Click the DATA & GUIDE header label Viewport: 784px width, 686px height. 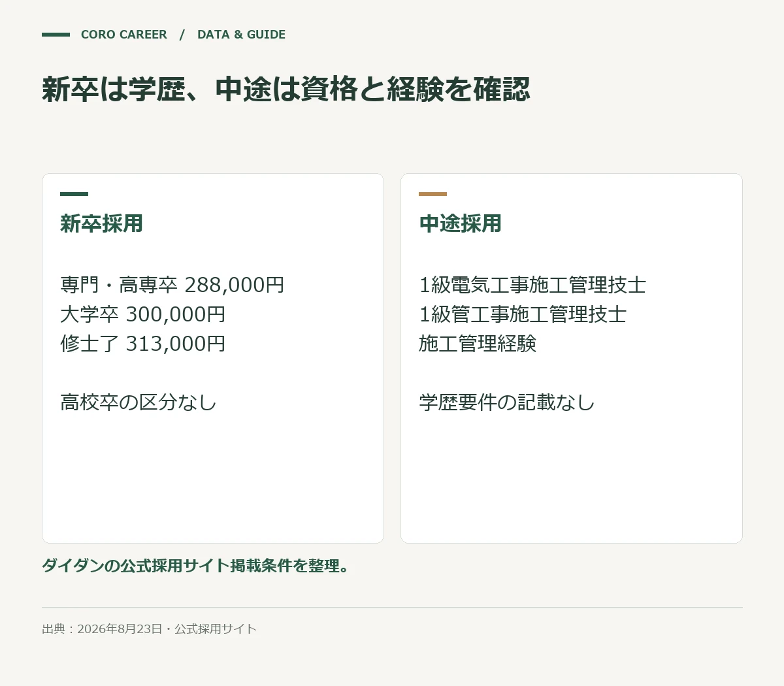pos(241,35)
